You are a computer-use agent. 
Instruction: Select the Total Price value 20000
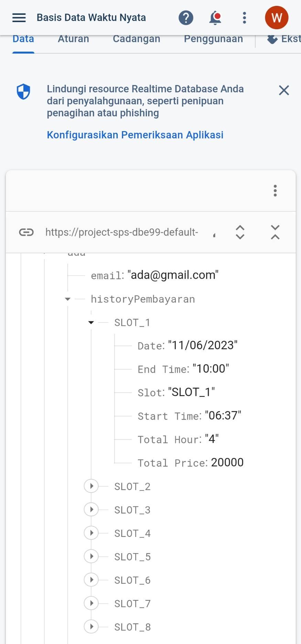point(227,462)
